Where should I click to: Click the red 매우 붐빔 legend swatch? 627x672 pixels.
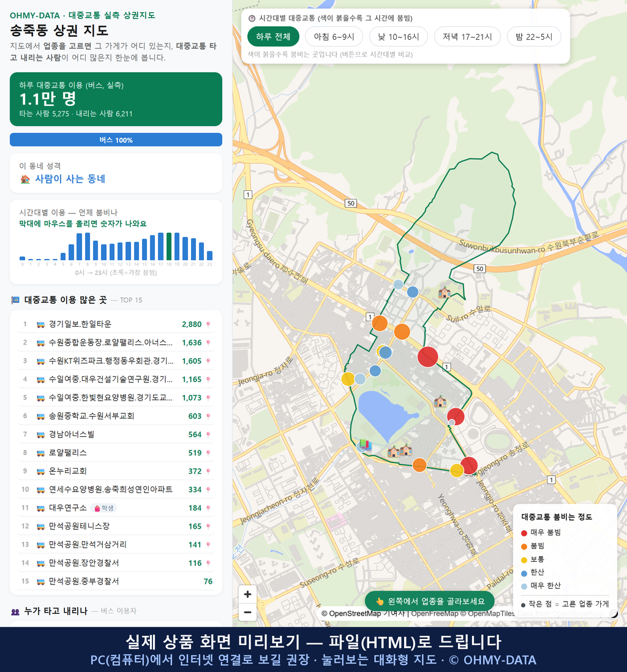(524, 532)
